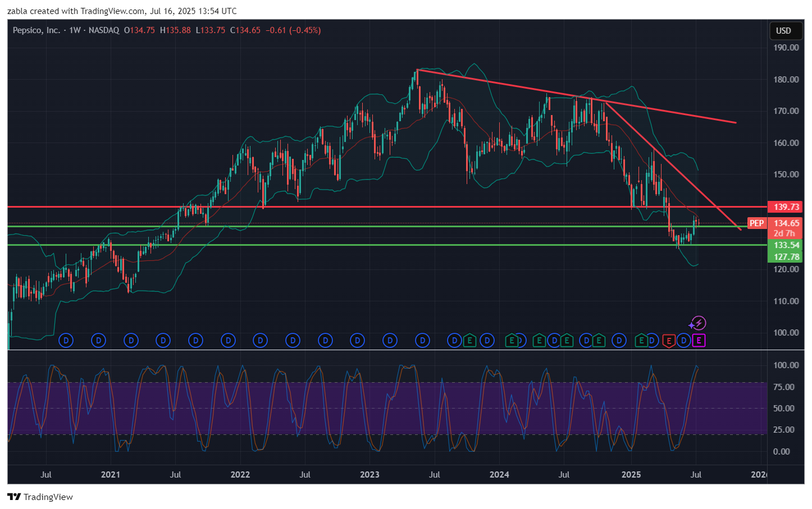Select the red 139.73 price level label
Image resolution: width=812 pixels, height=509 pixels.
click(x=786, y=207)
